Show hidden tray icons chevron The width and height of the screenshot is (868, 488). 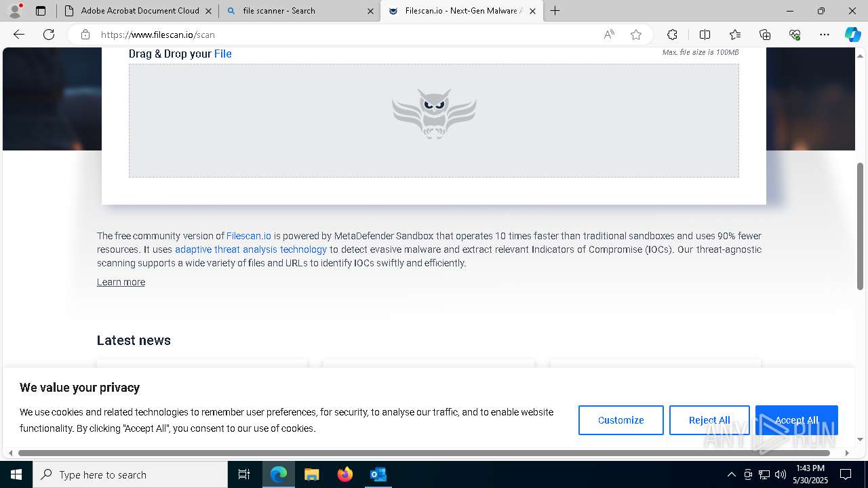pos(731,474)
